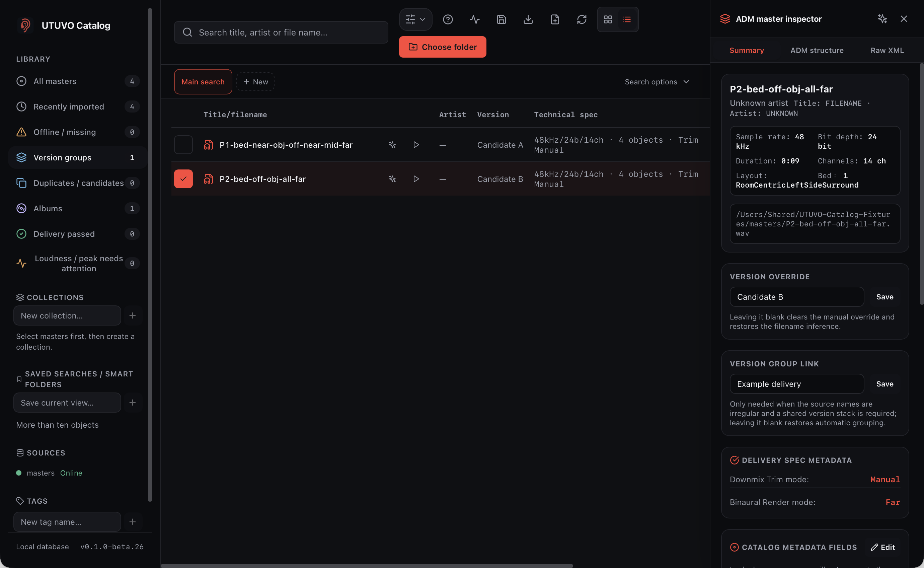Show Delivery passed masters
The height and width of the screenshot is (568, 924).
point(78,234)
